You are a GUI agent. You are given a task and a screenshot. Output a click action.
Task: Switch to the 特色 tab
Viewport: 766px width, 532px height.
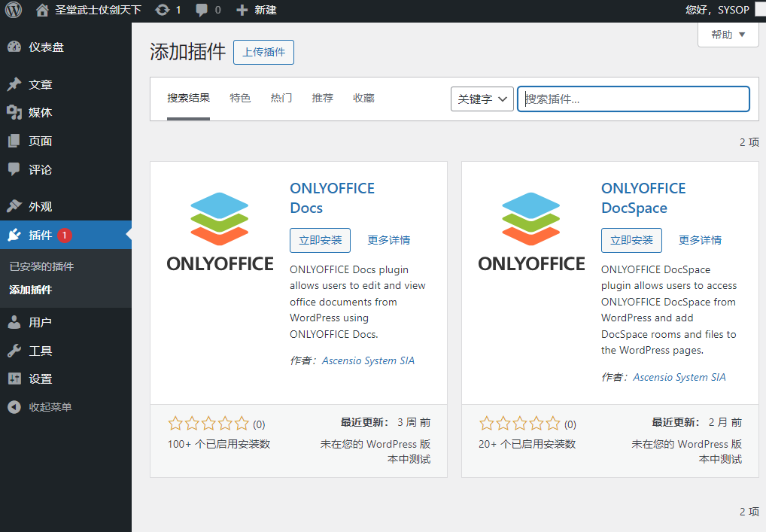point(240,98)
